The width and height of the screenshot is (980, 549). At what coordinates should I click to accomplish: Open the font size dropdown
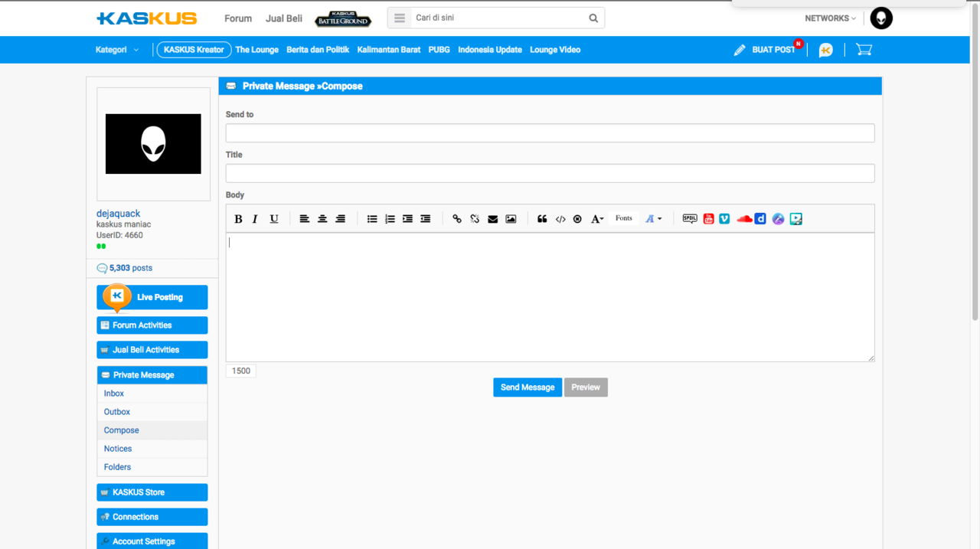click(597, 219)
